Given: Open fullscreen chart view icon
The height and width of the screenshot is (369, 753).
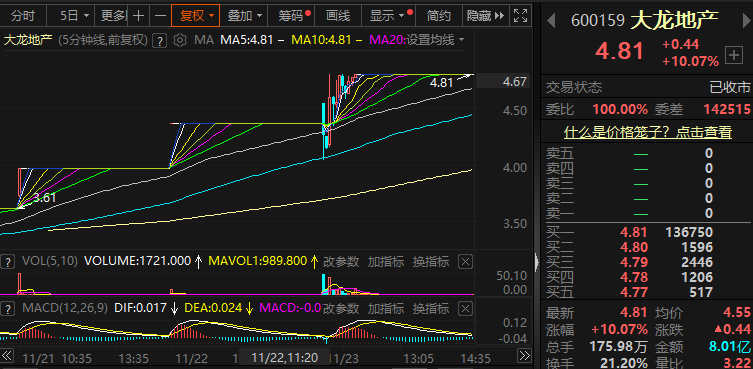Looking at the screenshot, I should click(521, 15).
